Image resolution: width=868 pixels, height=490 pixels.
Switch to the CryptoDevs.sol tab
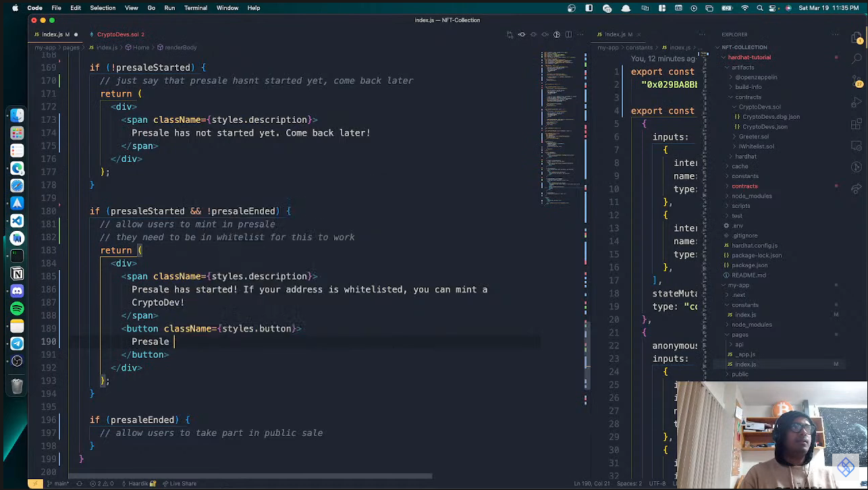119,34
